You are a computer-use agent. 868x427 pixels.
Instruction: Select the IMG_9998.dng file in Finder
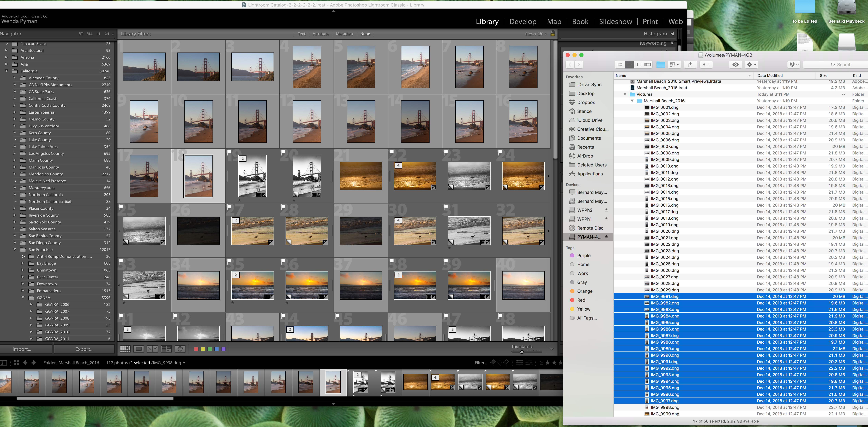pyautogui.click(x=665, y=407)
